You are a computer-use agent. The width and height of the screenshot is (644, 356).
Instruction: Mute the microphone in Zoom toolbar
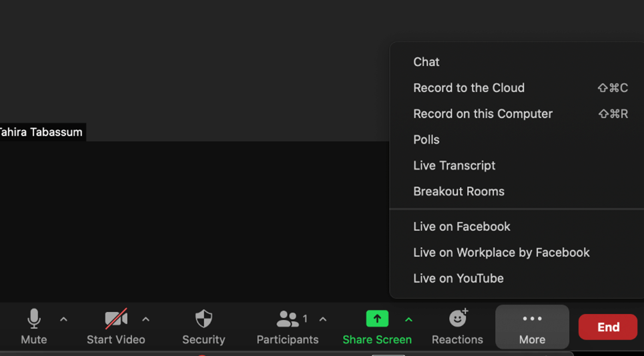[x=33, y=327]
